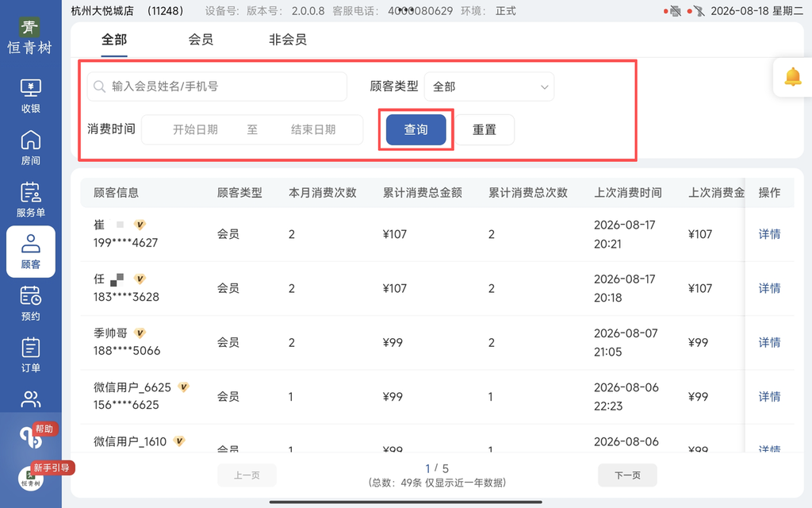Click phone number 188****5066

(x=127, y=351)
